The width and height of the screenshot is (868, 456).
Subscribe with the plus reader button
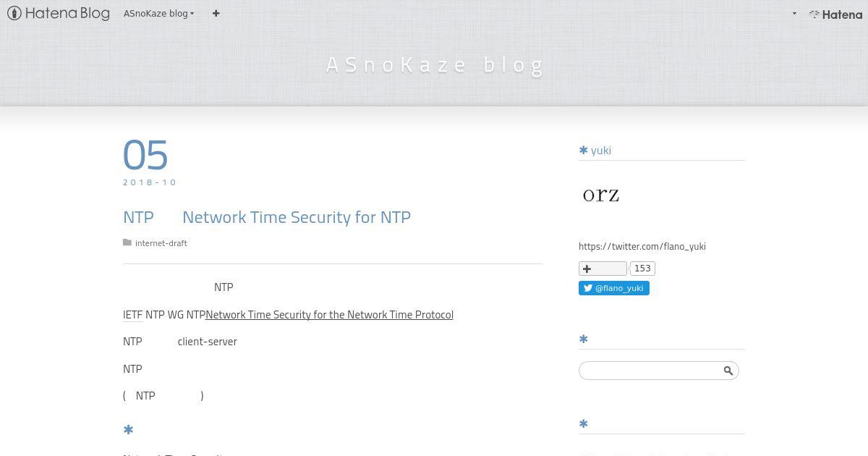click(603, 269)
